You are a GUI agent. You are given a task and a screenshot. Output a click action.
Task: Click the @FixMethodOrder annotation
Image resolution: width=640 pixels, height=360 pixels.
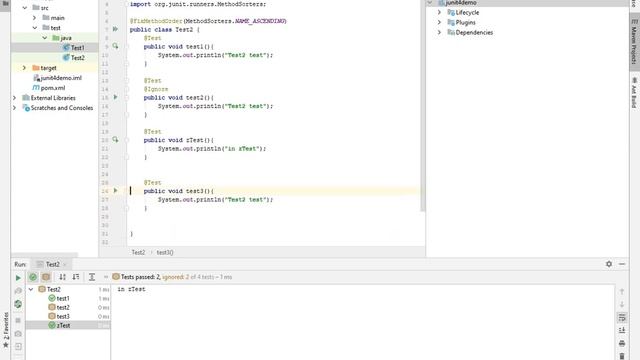click(x=208, y=21)
